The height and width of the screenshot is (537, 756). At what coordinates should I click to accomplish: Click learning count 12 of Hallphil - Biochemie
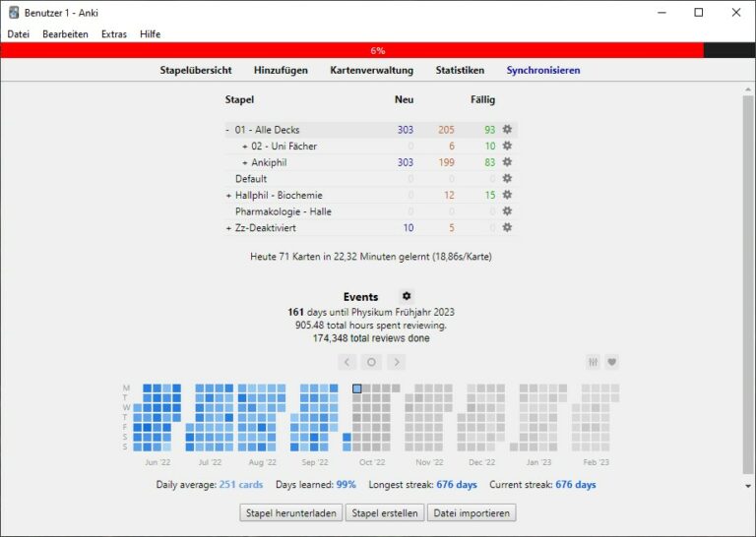(x=449, y=195)
